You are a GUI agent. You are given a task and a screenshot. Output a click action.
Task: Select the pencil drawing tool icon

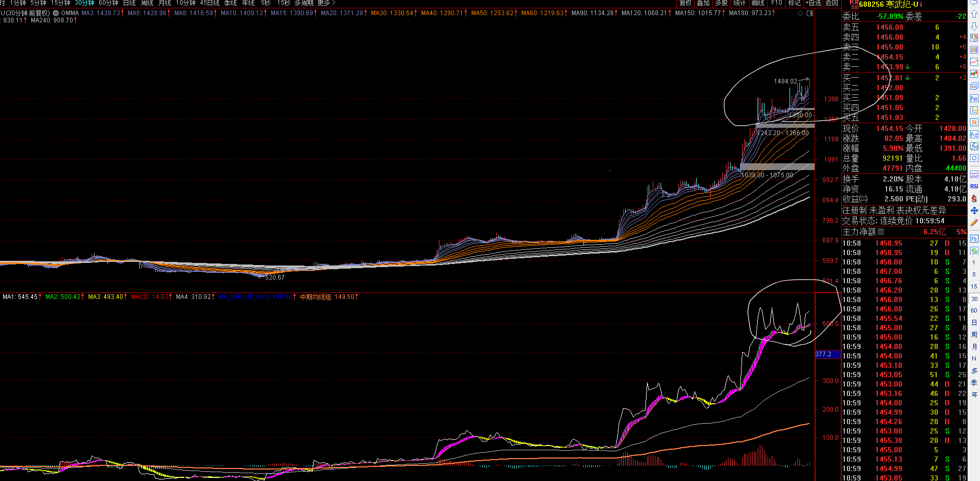(974, 222)
